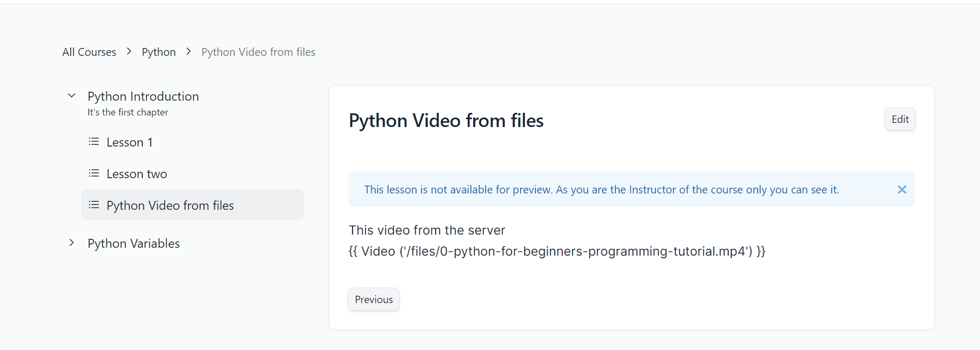Click the list icon beside Lesson 1
Screen dimensions: 980x350
click(94, 141)
